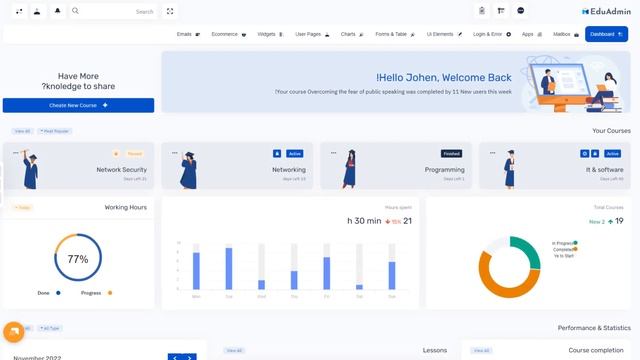
Task: Click the Done legend dot
Action: (x=58, y=293)
